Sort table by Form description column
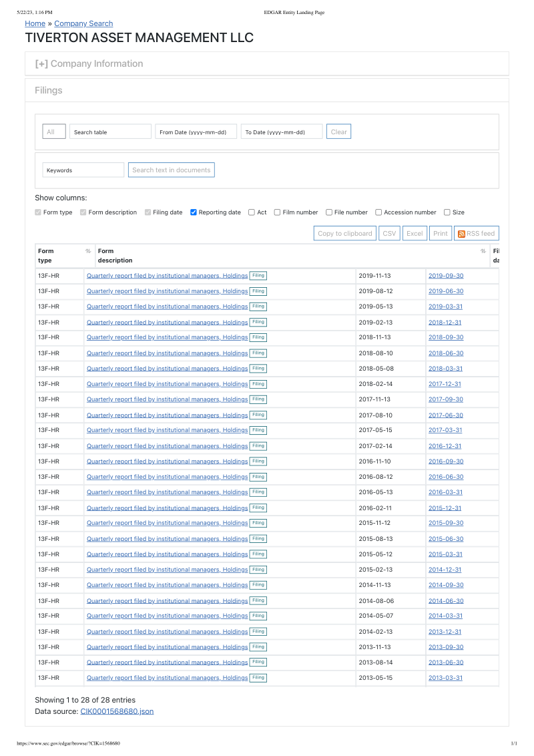The width and height of the screenshot is (534, 756). point(483,251)
